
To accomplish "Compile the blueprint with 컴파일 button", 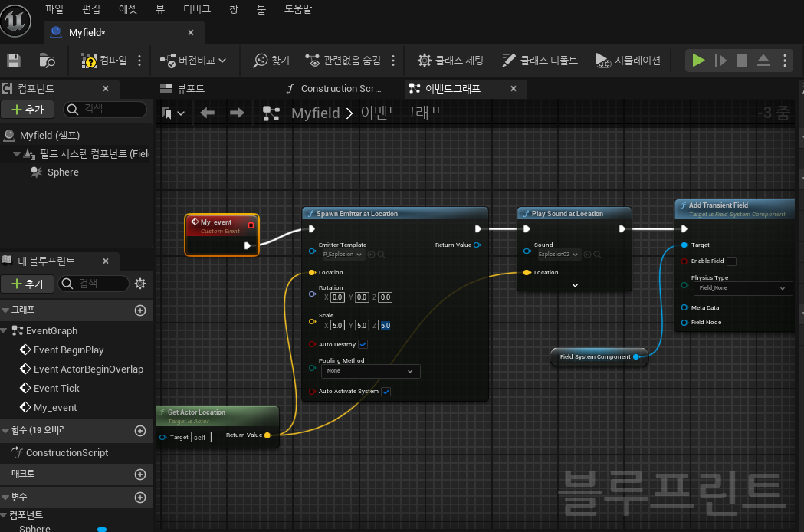I will [104, 61].
